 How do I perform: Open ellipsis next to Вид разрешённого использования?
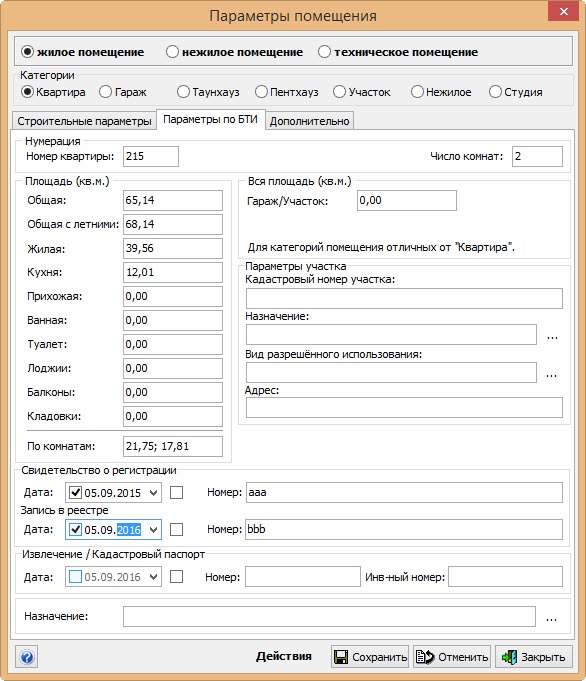pos(552,375)
